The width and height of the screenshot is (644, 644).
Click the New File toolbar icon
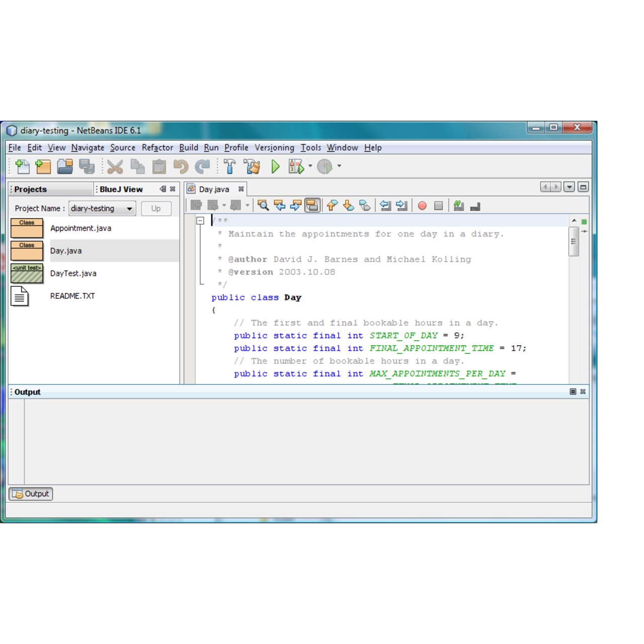[22, 167]
